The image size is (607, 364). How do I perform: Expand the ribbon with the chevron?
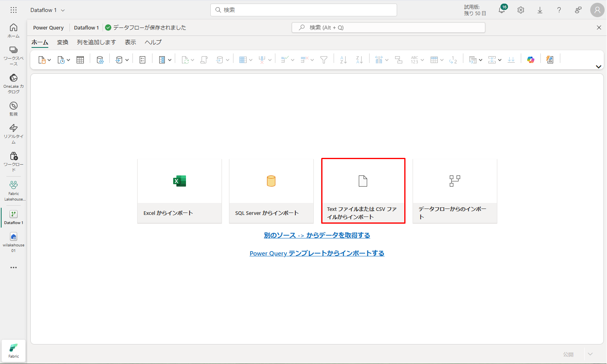click(x=598, y=67)
